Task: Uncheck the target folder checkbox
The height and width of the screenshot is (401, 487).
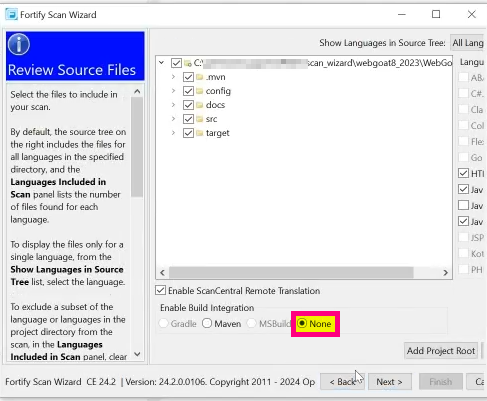Action: point(188,133)
